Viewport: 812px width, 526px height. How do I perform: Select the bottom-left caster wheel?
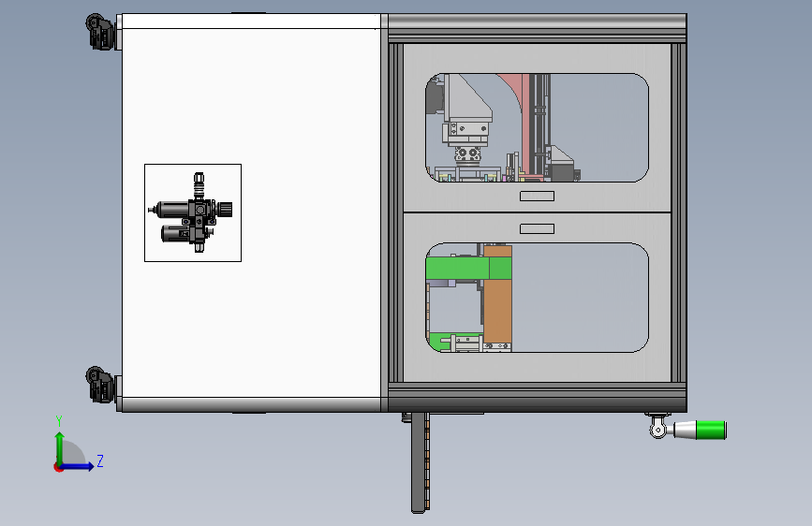click(x=100, y=386)
